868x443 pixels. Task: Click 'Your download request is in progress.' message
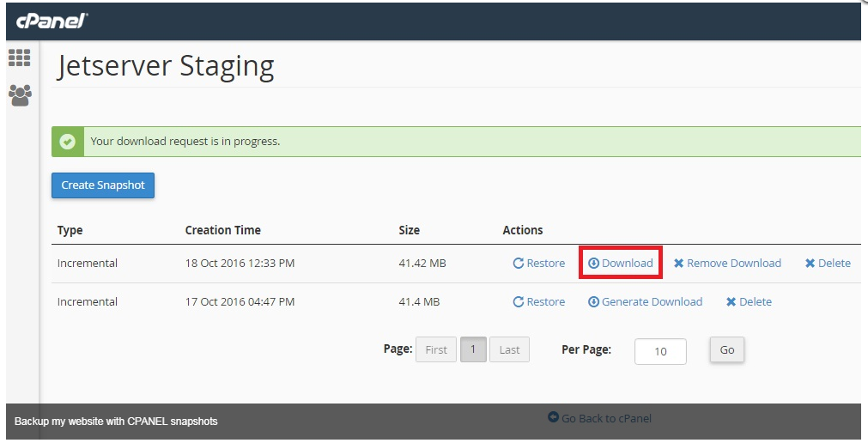tap(185, 141)
